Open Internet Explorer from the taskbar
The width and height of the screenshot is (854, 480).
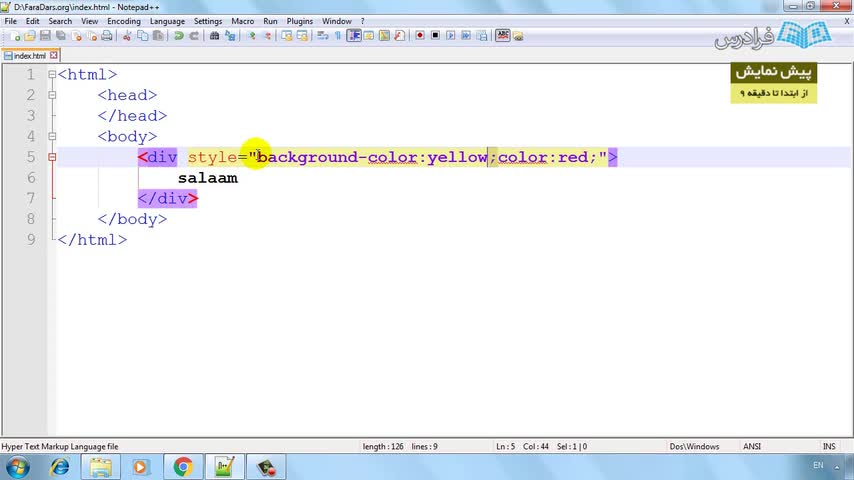click(x=59, y=467)
